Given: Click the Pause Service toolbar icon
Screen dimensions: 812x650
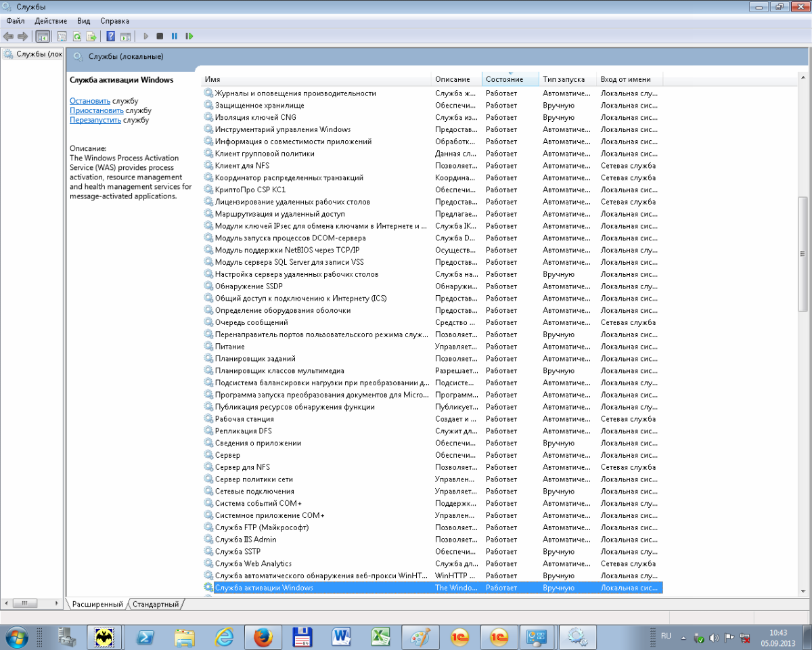Looking at the screenshot, I should (x=175, y=36).
